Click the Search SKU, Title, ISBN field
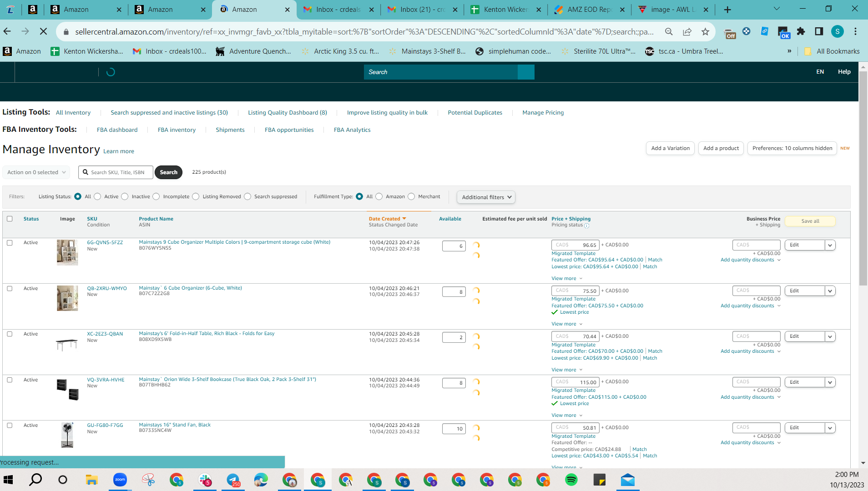Screen dimensions: 868x491 coord(116,172)
